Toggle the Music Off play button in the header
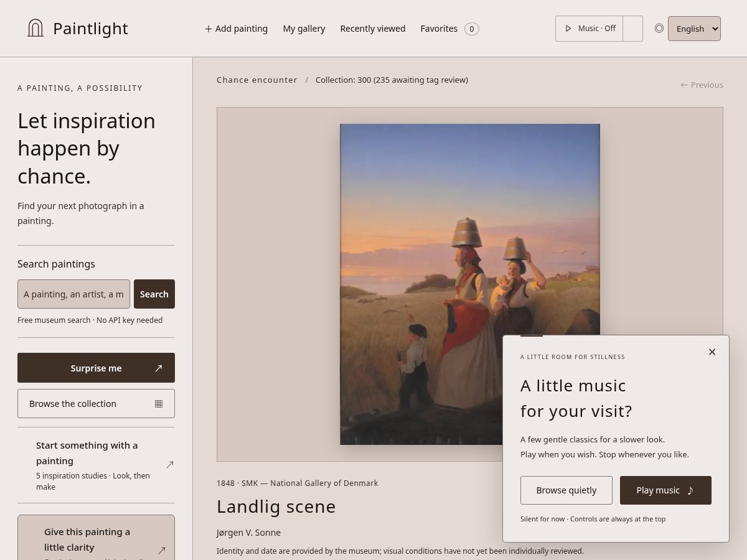This screenshot has height=560, width=747. pyautogui.click(x=590, y=29)
